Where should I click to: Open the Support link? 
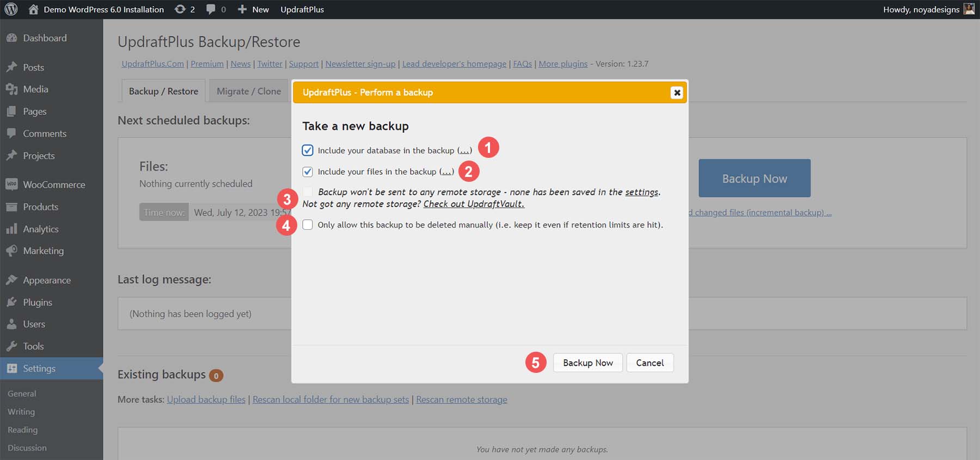click(x=304, y=64)
